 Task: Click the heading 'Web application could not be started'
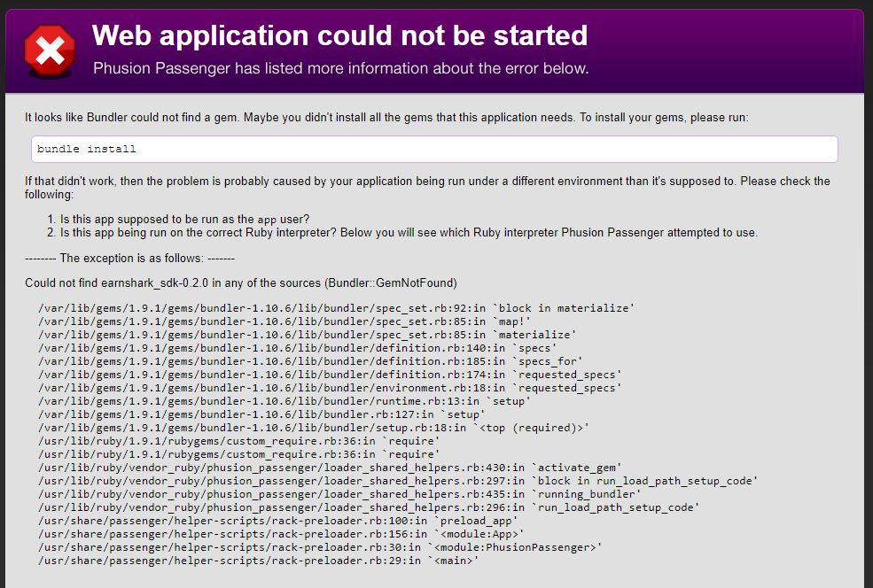(x=339, y=35)
